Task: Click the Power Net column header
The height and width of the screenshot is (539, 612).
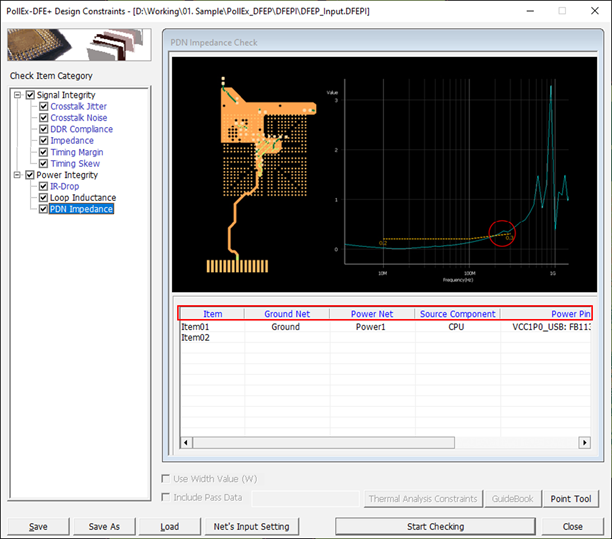Action: pyautogui.click(x=372, y=314)
